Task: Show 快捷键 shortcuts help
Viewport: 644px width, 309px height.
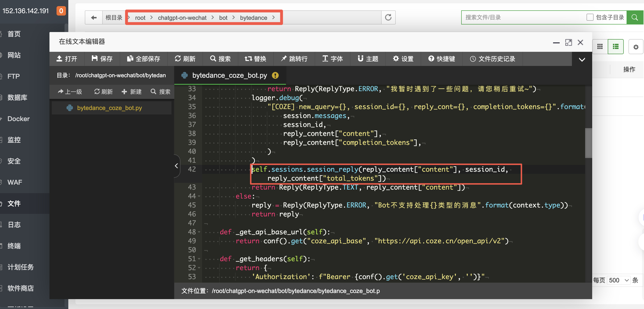Action: pos(441,59)
